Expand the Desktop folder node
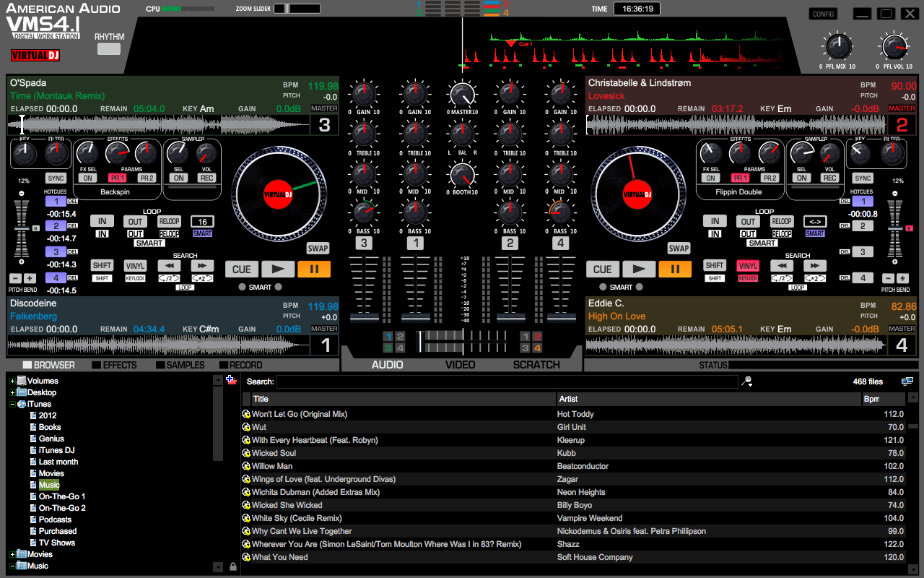Screen dimensions: 924x578 tap(12, 392)
